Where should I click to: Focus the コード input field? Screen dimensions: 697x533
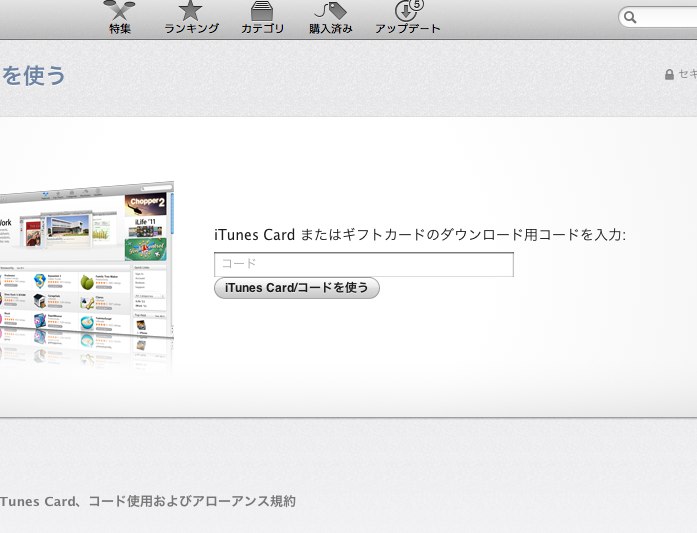point(364,264)
